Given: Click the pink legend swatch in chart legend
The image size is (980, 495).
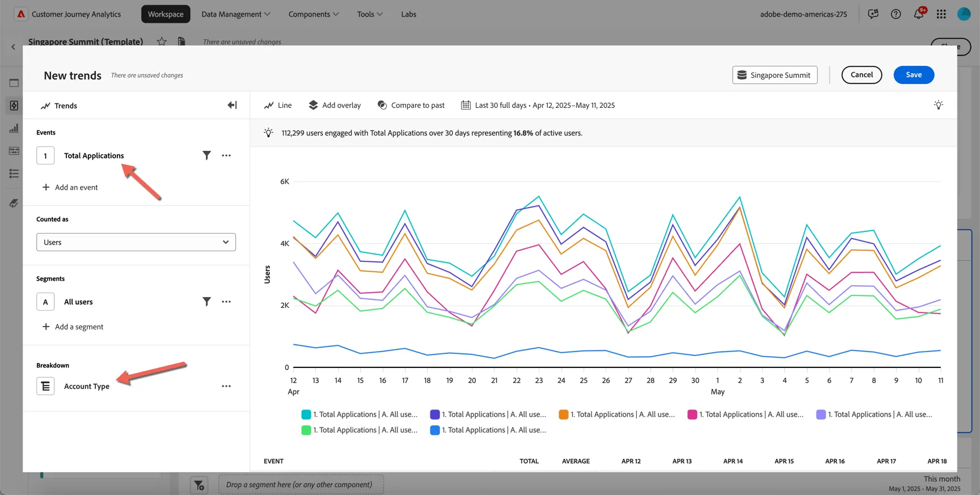Looking at the screenshot, I should pos(692,414).
